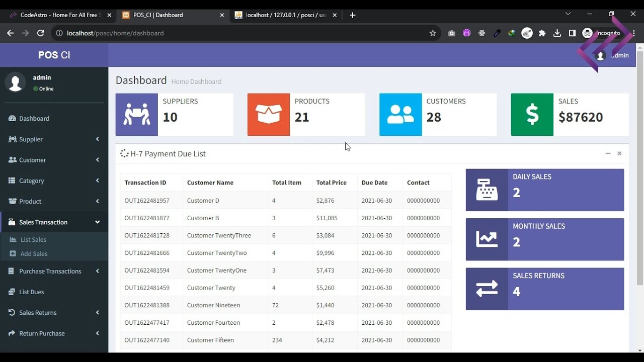Click the Add Sales plus icon
The image size is (644, 362).
[x=13, y=254]
